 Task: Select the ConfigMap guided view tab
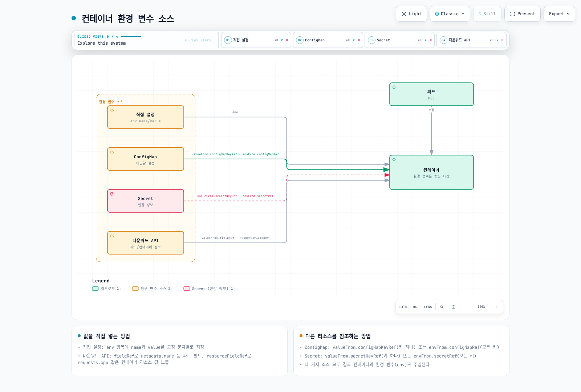(x=328, y=40)
